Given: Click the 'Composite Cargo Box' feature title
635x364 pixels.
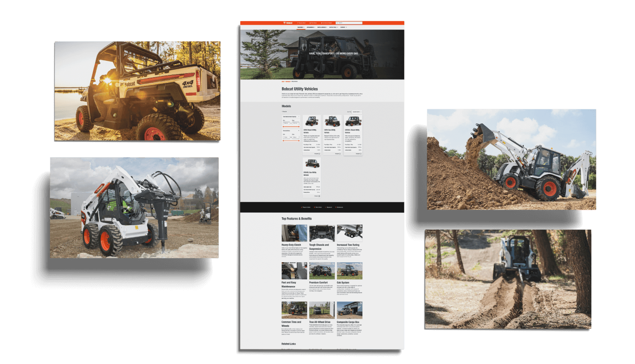Looking at the screenshot, I should click(x=349, y=322).
